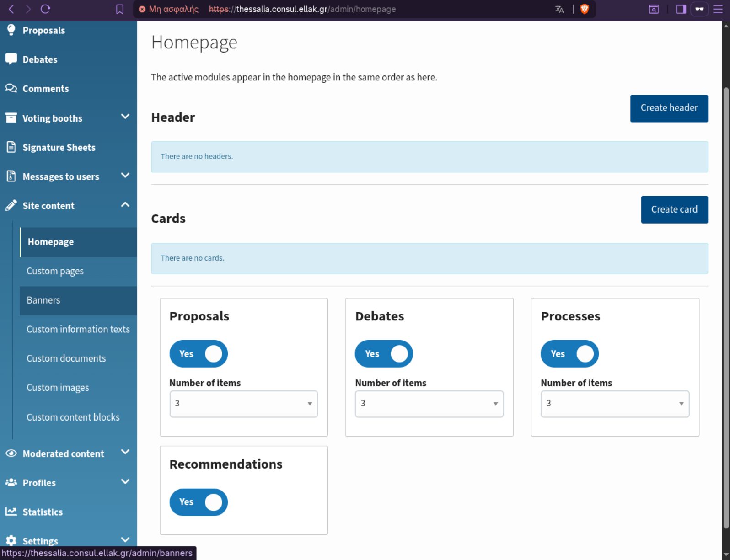Expand the Voting booths chevron
Viewport: 730px width, 560px height.
pyautogui.click(x=125, y=117)
